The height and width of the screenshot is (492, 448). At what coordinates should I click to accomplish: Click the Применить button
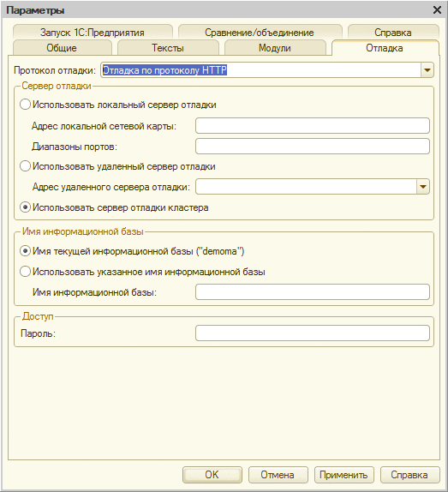tap(343, 475)
